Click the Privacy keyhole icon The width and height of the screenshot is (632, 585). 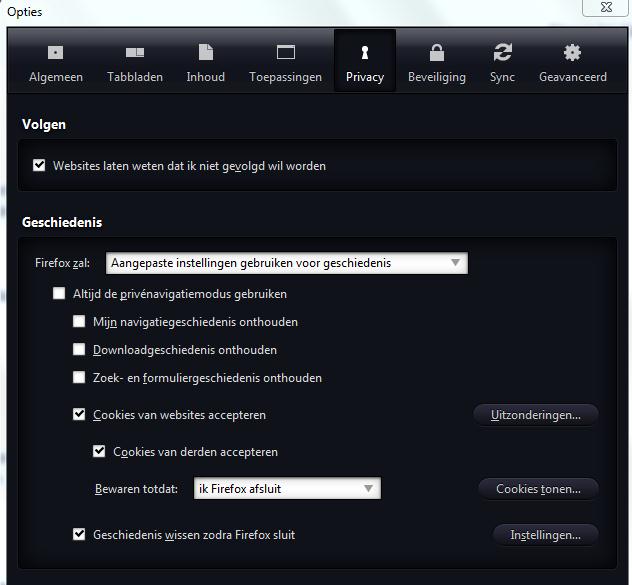click(x=365, y=52)
